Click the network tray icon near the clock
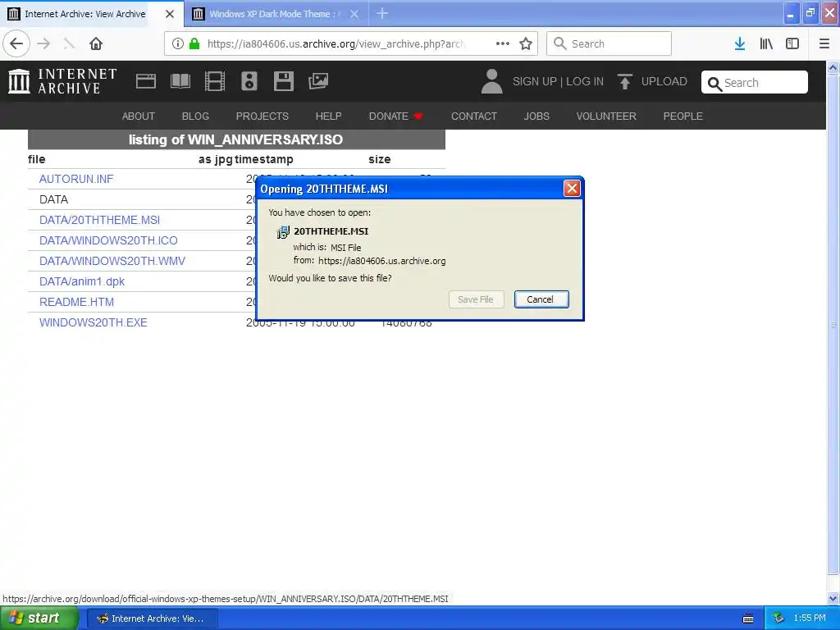This screenshot has height=630, width=840. 778,619
